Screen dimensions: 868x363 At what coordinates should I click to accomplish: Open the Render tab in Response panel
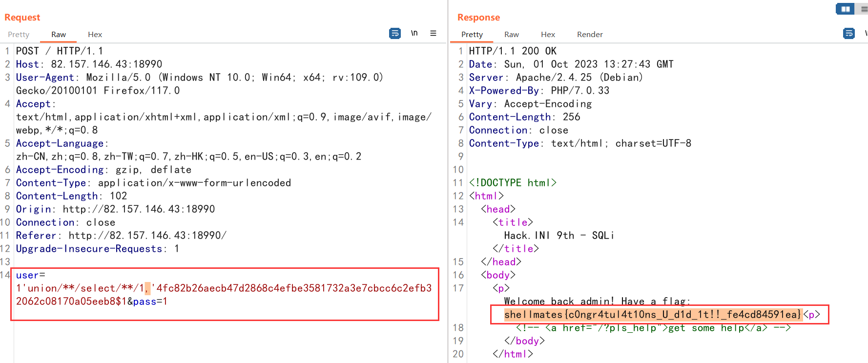pos(590,34)
